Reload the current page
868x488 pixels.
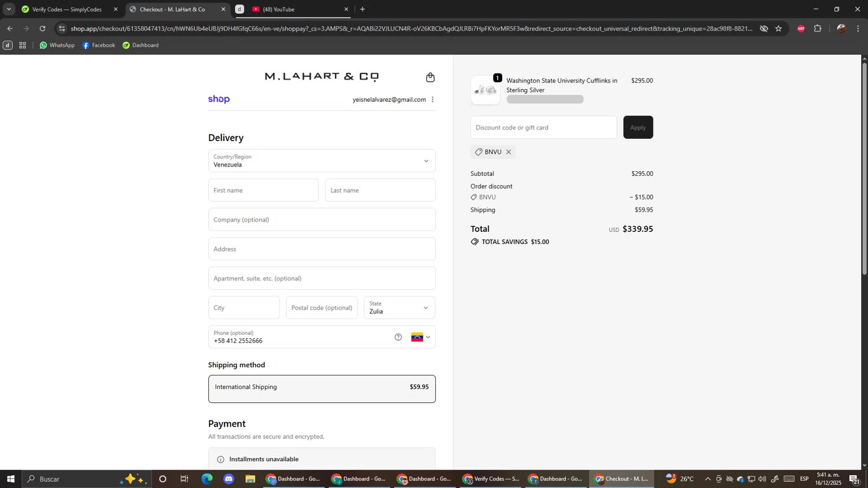[42, 28]
